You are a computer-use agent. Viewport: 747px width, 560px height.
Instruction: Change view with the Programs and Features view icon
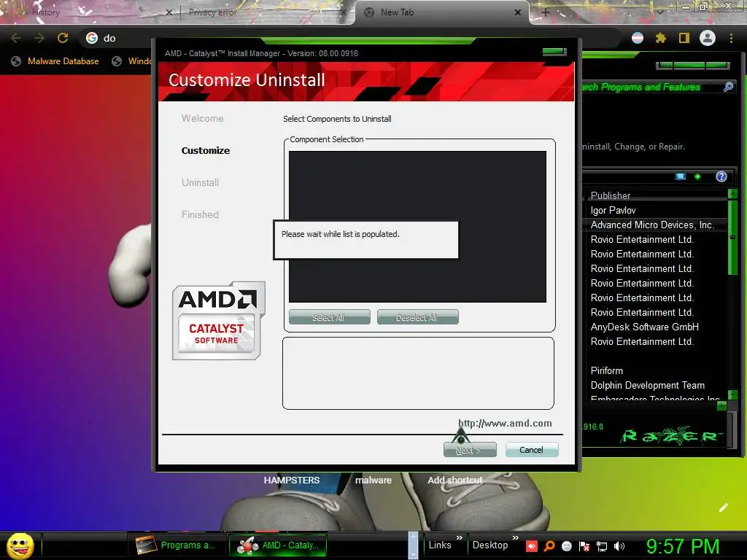click(x=681, y=176)
